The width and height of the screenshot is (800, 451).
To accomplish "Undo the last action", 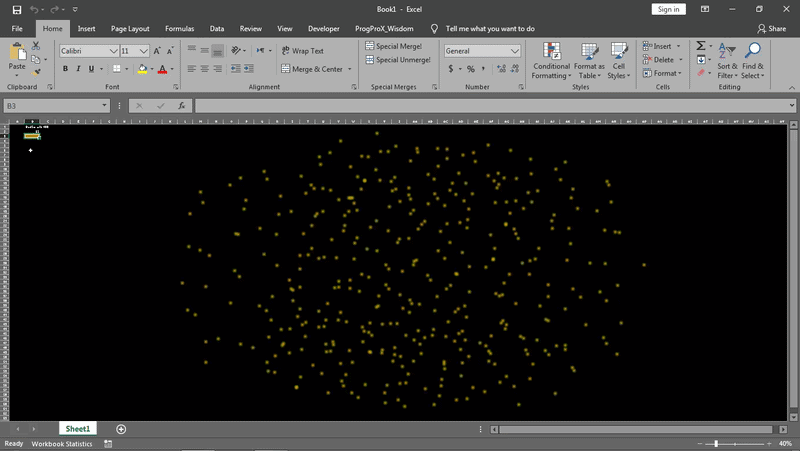I will click(34, 9).
